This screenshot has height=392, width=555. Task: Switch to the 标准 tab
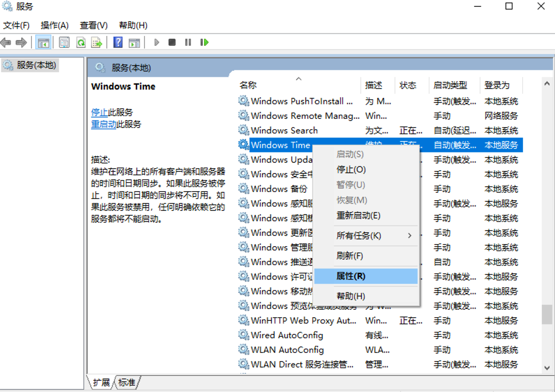pyautogui.click(x=126, y=382)
